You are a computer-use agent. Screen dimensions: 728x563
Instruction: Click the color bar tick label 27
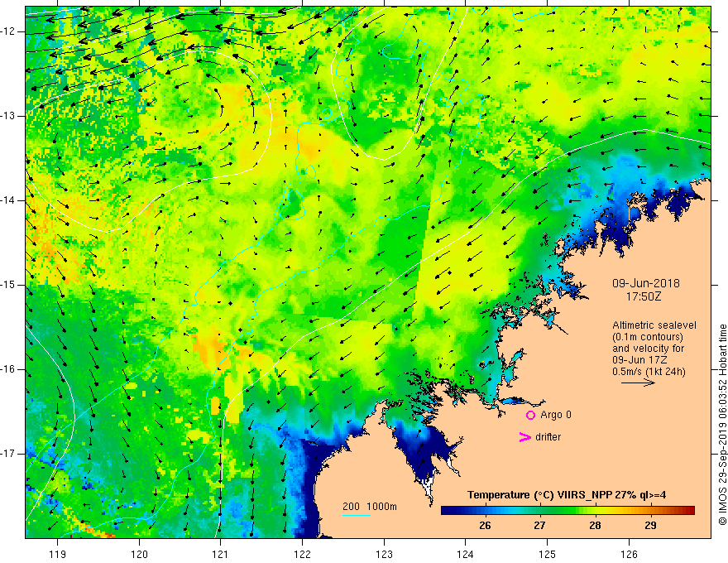[x=539, y=526]
